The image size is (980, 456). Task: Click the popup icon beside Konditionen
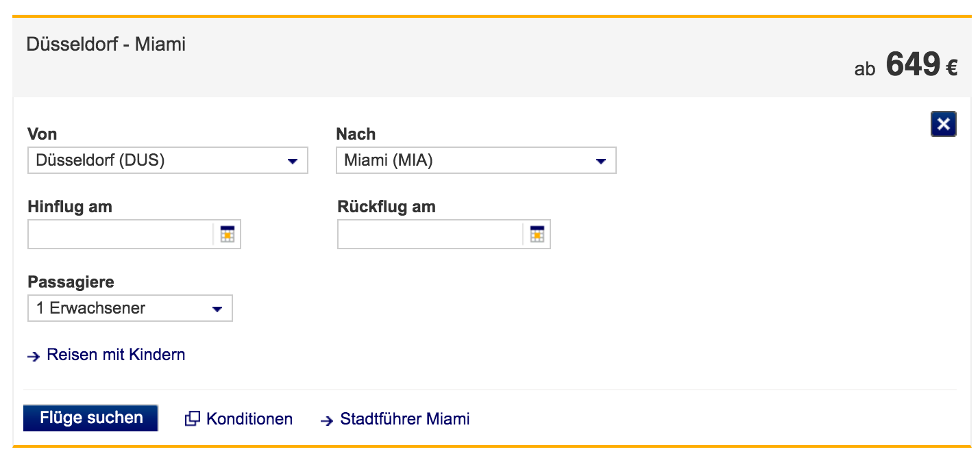193,418
